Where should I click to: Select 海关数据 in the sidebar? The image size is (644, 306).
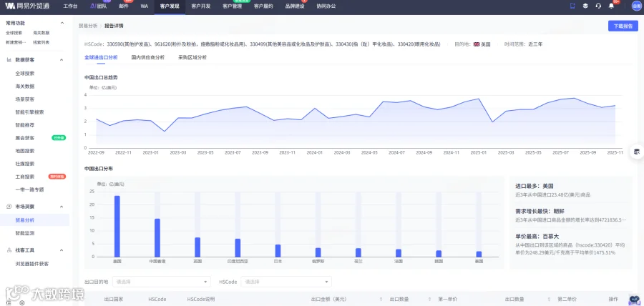coord(41,33)
